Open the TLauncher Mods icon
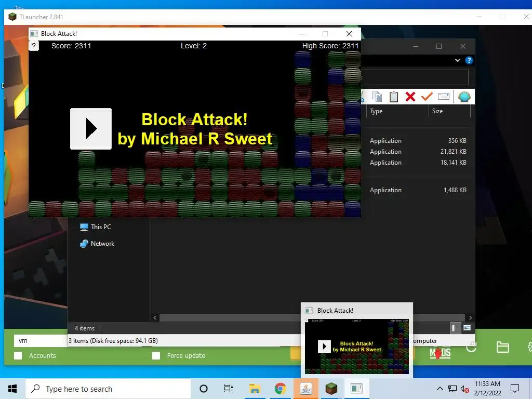 click(440, 353)
